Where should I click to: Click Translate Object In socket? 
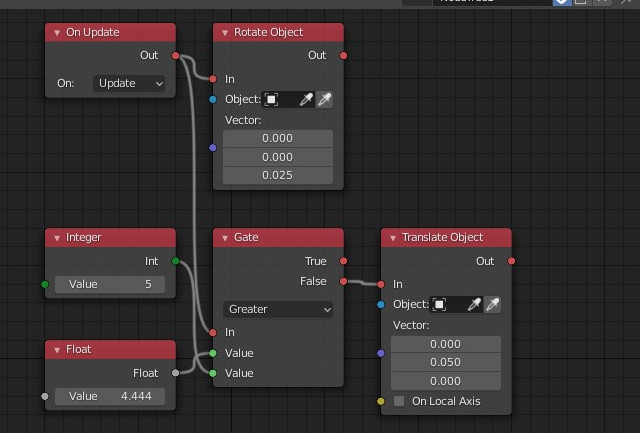(x=381, y=284)
